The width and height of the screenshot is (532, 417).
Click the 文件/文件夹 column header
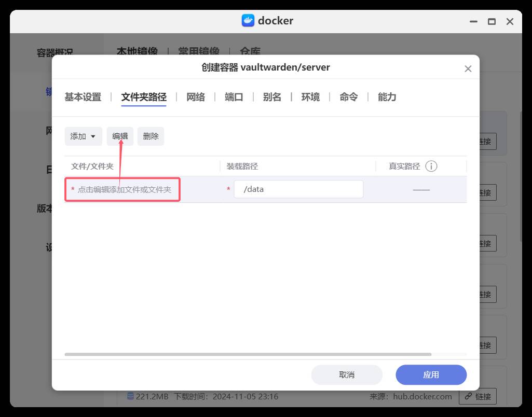point(92,166)
